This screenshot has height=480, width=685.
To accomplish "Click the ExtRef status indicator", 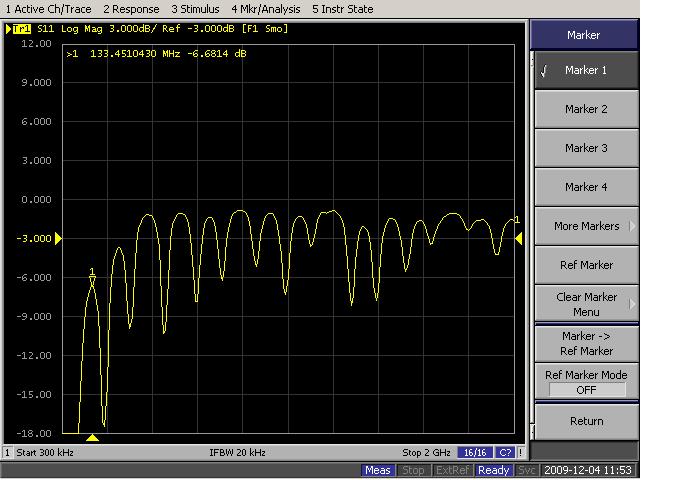I will click(x=452, y=470).
